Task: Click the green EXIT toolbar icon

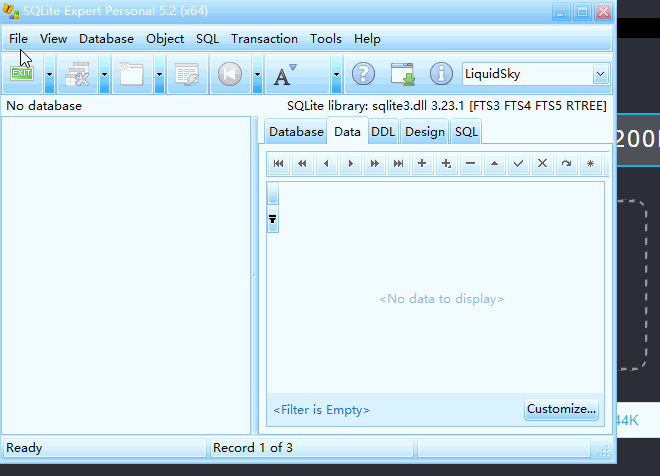Action: (22, 74)
